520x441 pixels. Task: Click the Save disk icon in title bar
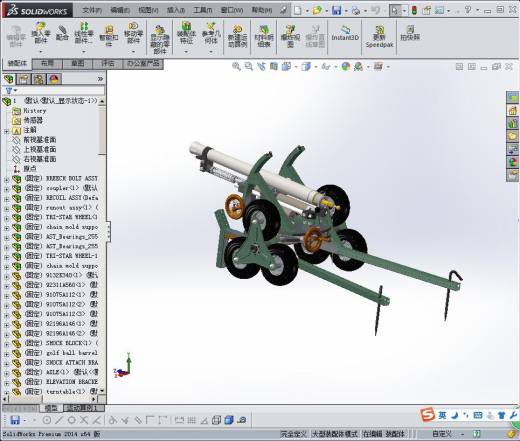point(336,10)
